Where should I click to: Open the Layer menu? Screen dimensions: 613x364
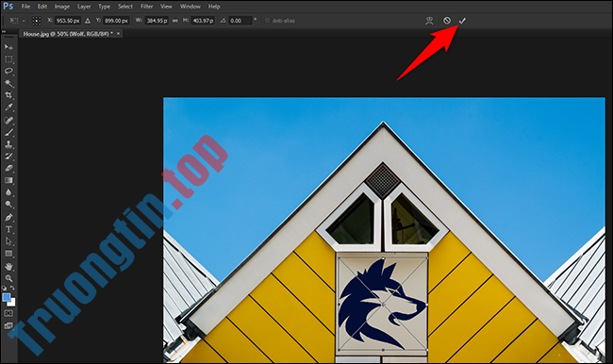[x=84, y=7]
